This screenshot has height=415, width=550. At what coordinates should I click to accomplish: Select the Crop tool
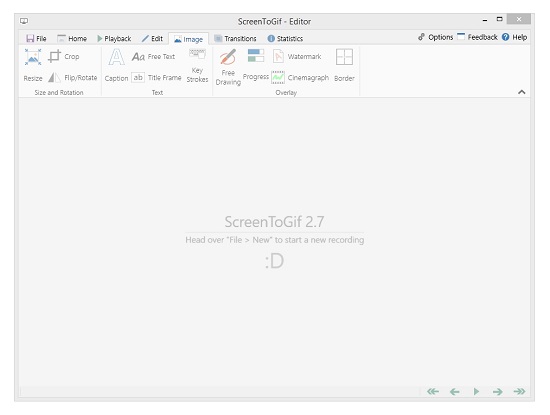click(x=63, y=56)
